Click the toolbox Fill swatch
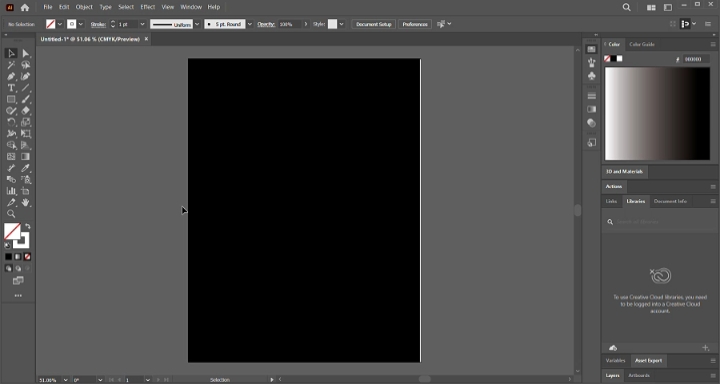The width and height of the screenshot is (720, 384). point(12,232)
